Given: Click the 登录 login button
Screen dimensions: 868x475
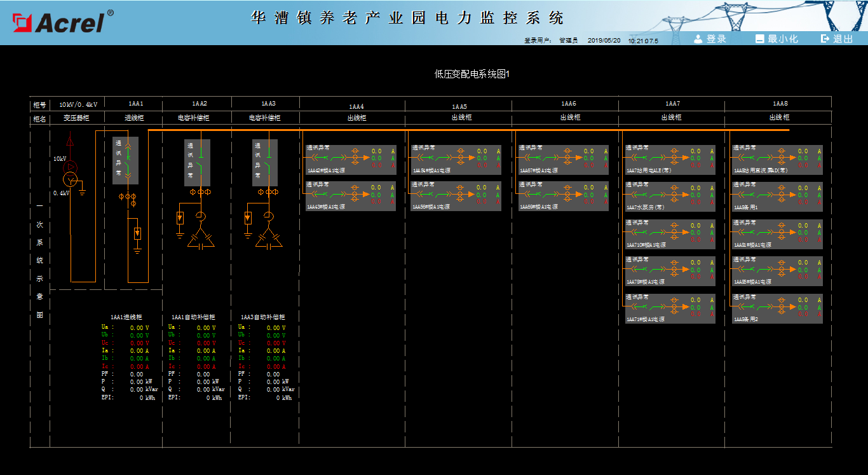Looking at the screenshot, I should point(710,39).
